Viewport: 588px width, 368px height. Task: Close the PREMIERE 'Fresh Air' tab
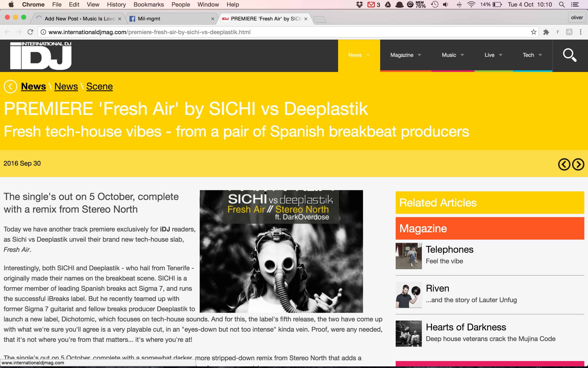pyautogui.click(x=306, y=19)
